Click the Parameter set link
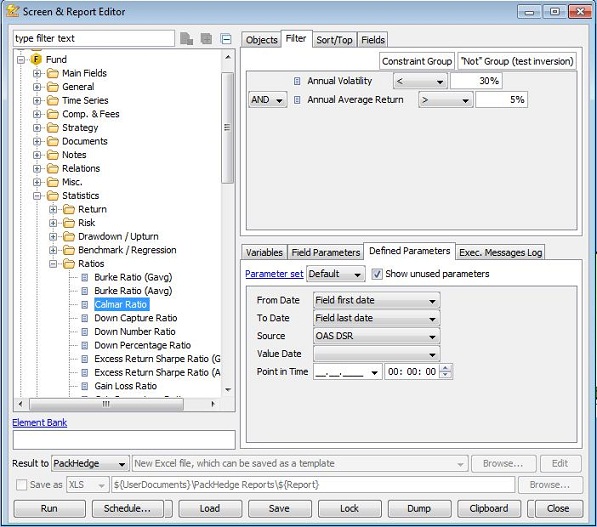 point(274,274)
